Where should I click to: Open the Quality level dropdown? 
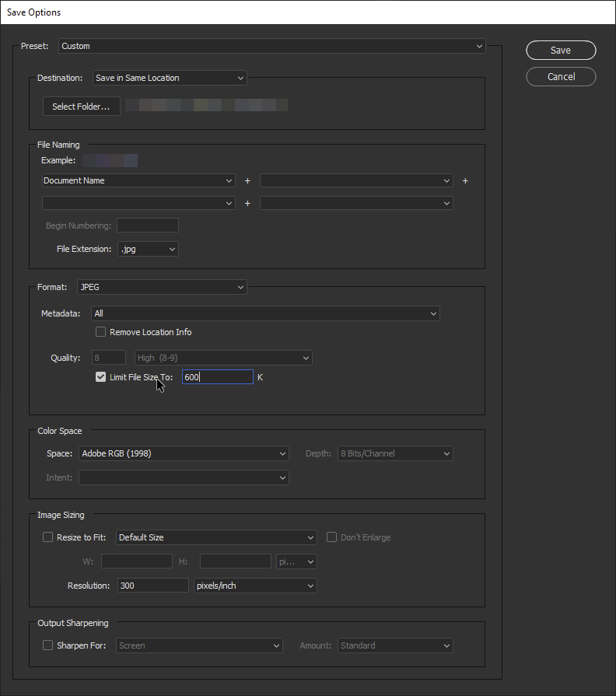coord(222,357)
